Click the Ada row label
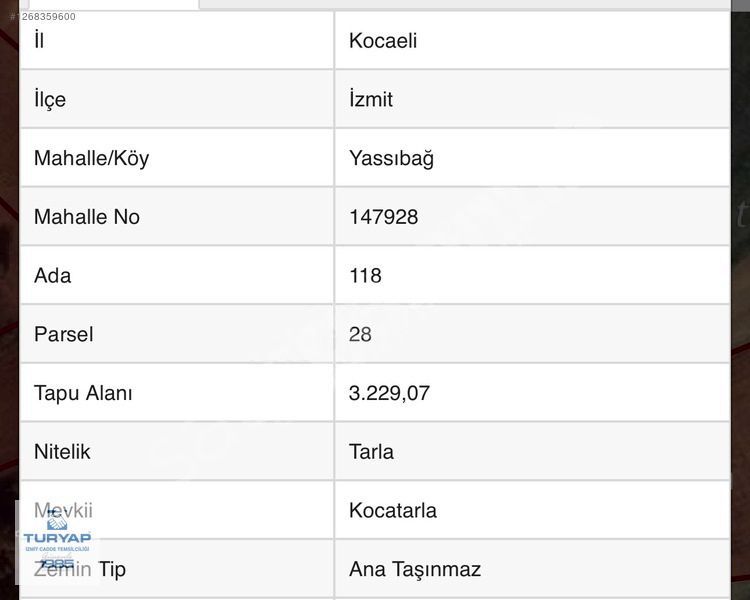The image size is (750, 600). (53, 276)
